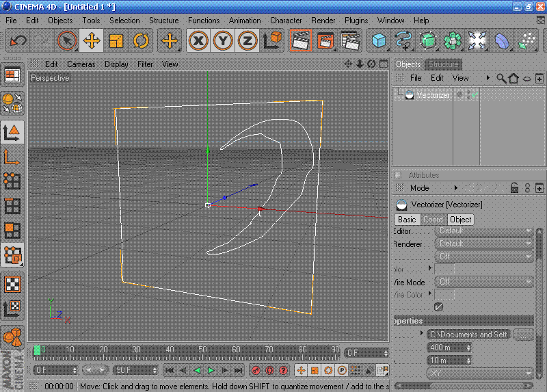Select the Live Selection tool

pos(66,41)
